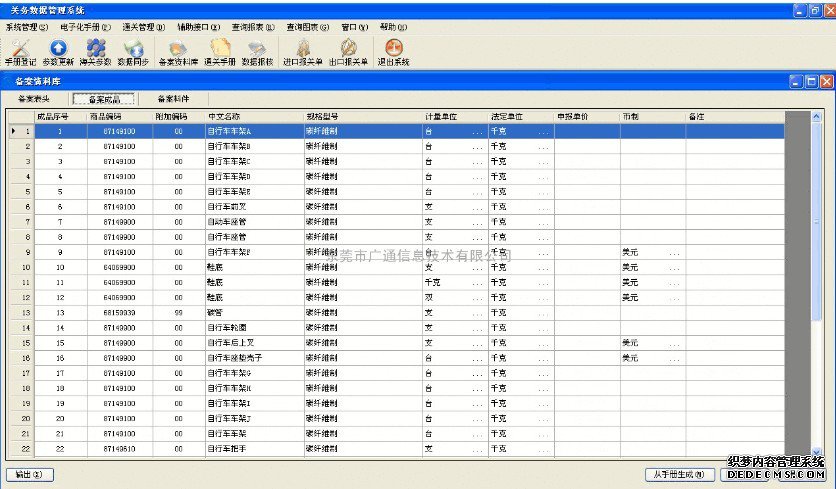Click the 参数更新 toolbar icon

58,51
